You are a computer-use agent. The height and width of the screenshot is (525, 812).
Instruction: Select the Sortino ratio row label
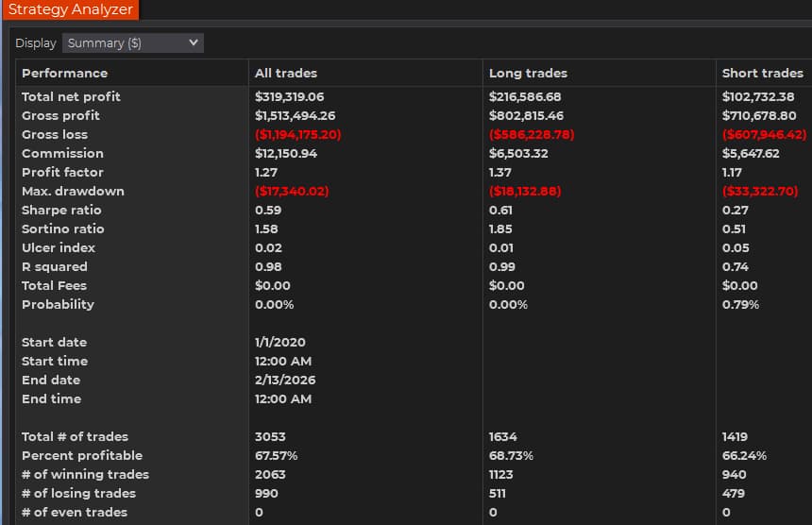[63, 229]
